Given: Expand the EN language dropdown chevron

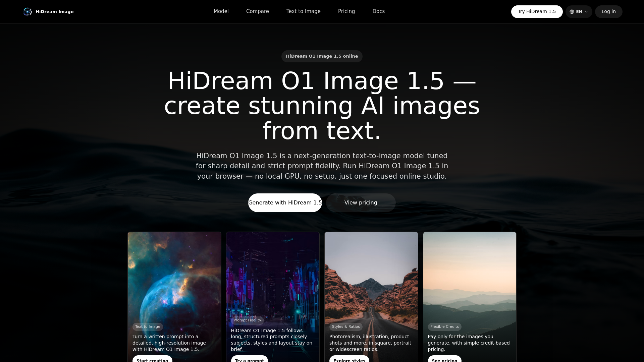Looking at the screenshot, I should [586, 12].
